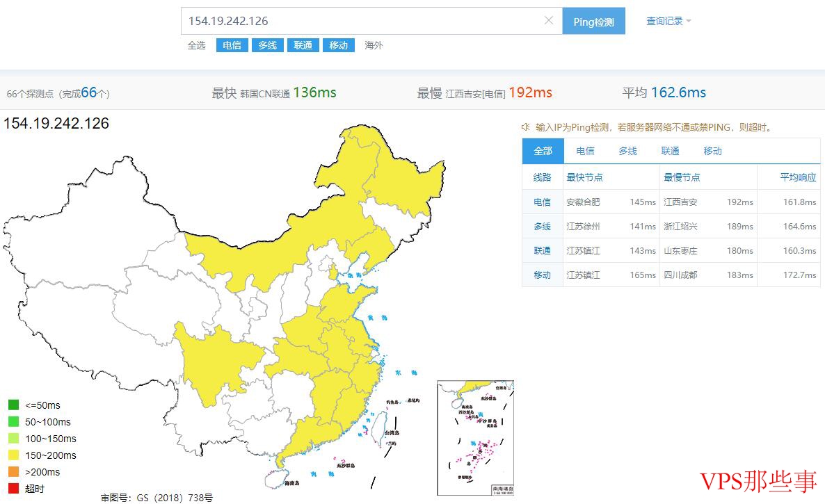825x504 pixels.
Task: Click the 移动 row label in table
Action: pos(542,275)
